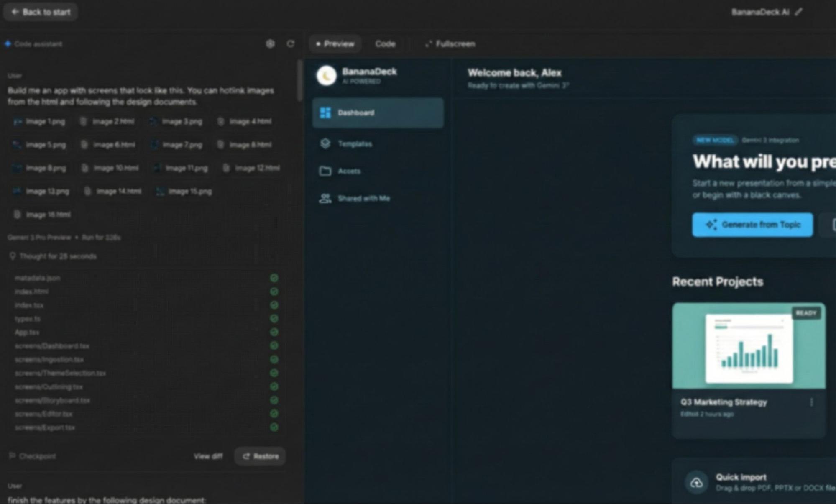Open the Fullscreen view
Screen dimensions: 836x504
(450, 44)
